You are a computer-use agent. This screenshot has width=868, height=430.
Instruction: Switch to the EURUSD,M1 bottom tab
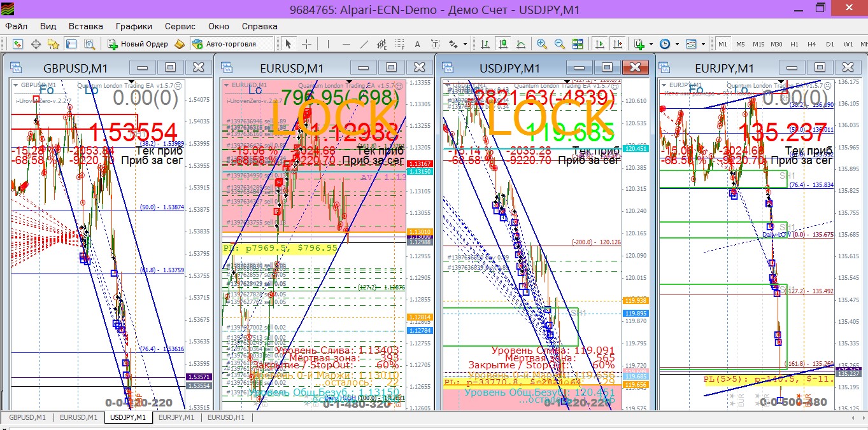click(79, 417)
